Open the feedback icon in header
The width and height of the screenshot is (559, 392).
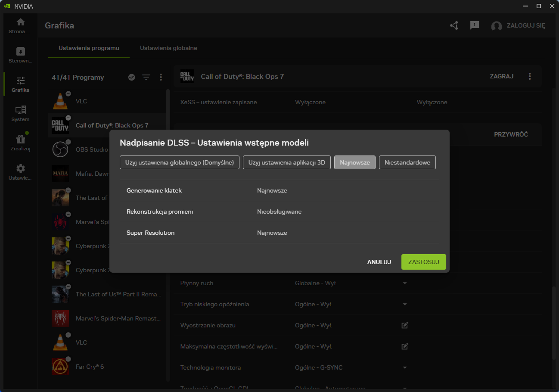point(475,25)
